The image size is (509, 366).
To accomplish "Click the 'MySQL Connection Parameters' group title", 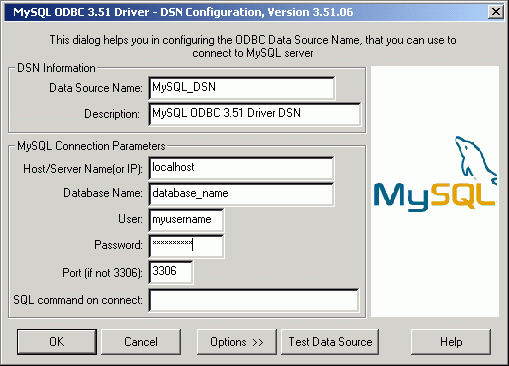I will click(x=91, y=146).
